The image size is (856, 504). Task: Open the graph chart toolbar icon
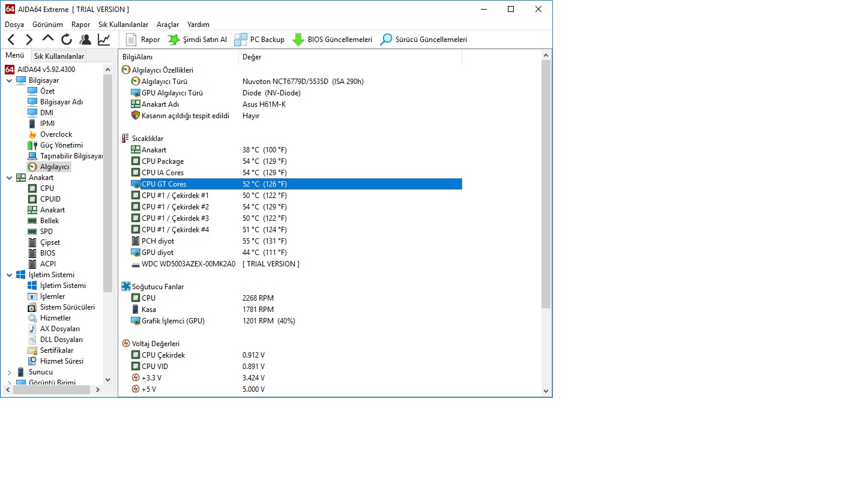coord(104,40)
